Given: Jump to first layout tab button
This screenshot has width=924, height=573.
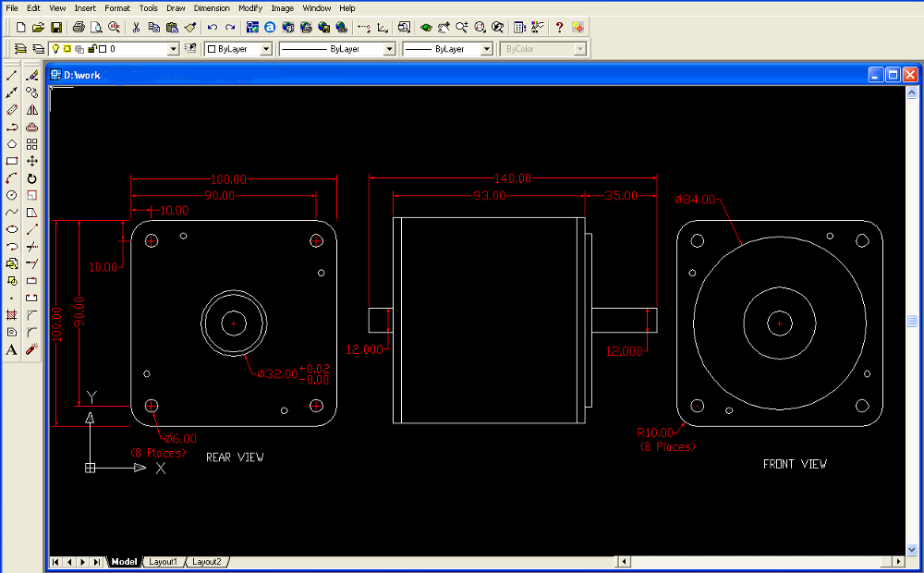Looking at the screenshot, I should coord(55,562).
